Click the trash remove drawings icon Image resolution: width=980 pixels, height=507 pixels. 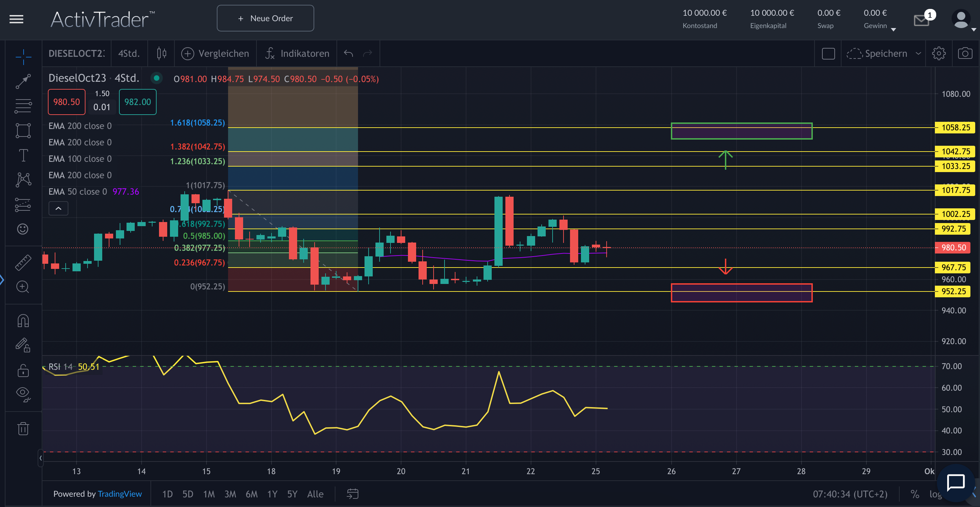pos(23,428)
